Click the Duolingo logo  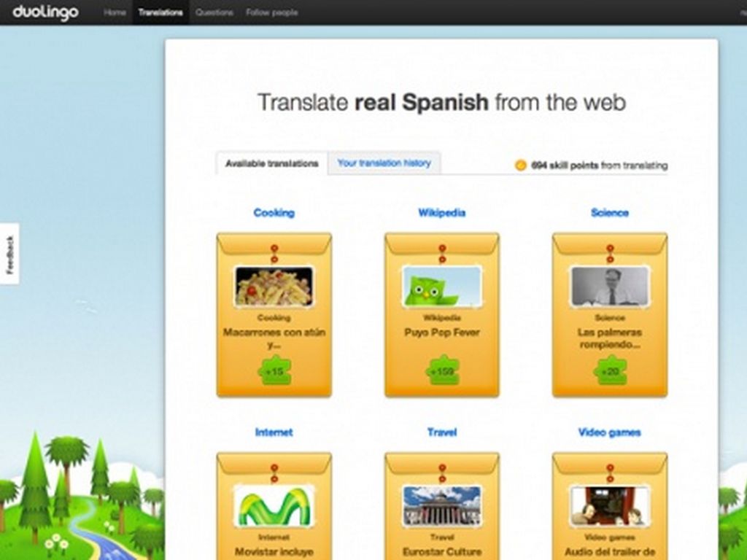(x=45, y=12)
